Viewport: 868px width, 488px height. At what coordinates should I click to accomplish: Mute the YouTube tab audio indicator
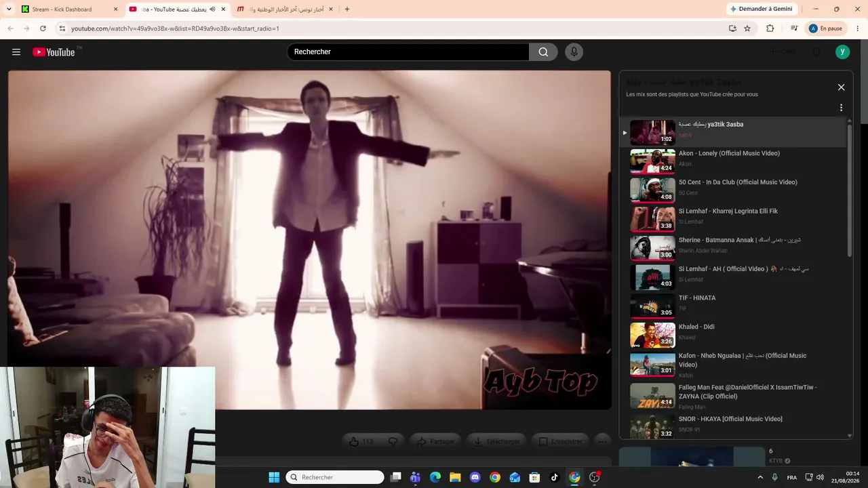[x=212, y=9]
